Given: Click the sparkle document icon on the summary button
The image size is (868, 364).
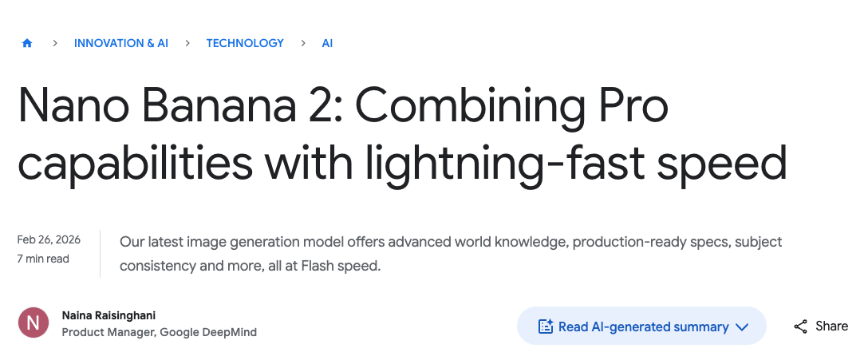Looking at the screenshot, I should tap(546, 326).
